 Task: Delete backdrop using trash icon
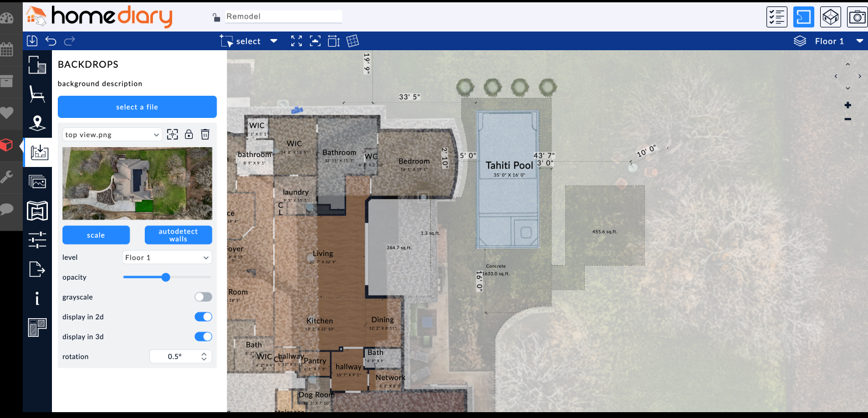tap(205, 135)
